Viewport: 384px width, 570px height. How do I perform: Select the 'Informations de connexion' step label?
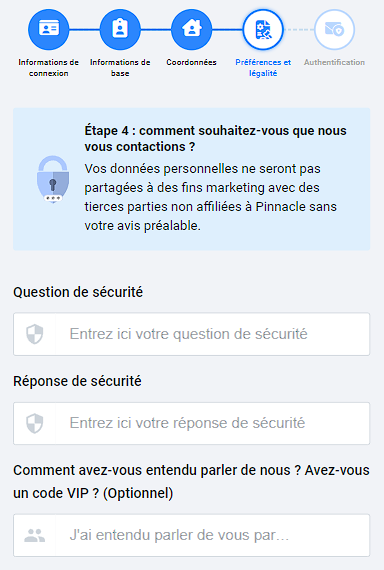[49, 68]
